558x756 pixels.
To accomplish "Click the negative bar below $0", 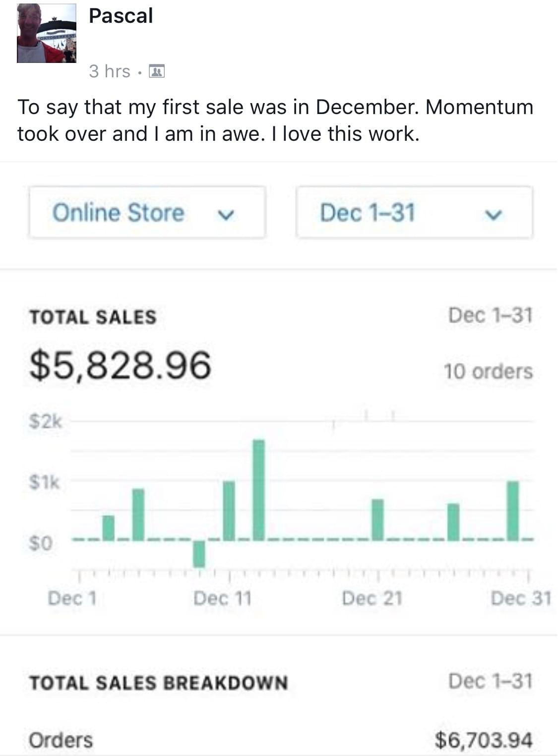I will [x=199, y=553].
